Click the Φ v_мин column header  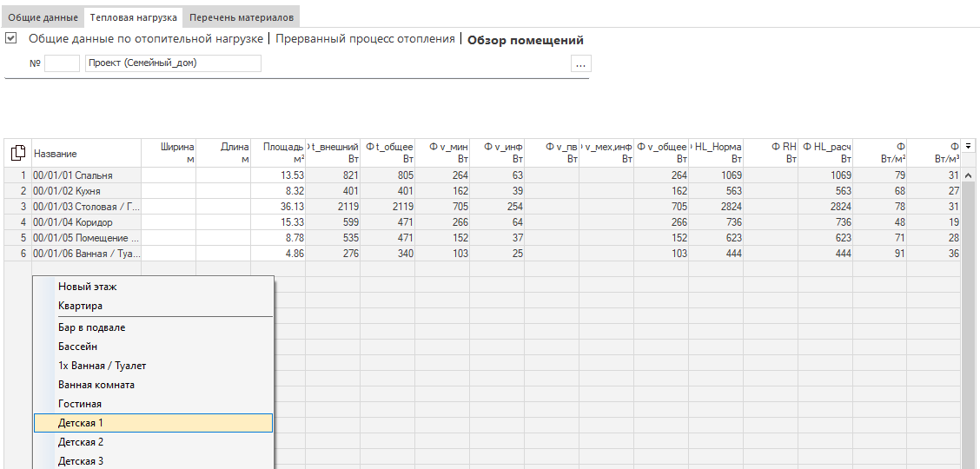coord(442,153)
